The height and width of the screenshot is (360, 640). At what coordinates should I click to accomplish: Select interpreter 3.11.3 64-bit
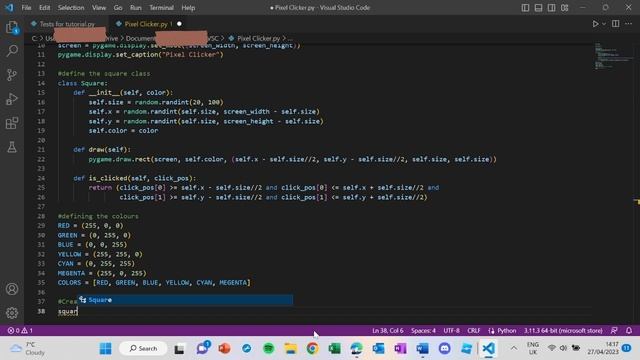563,330
